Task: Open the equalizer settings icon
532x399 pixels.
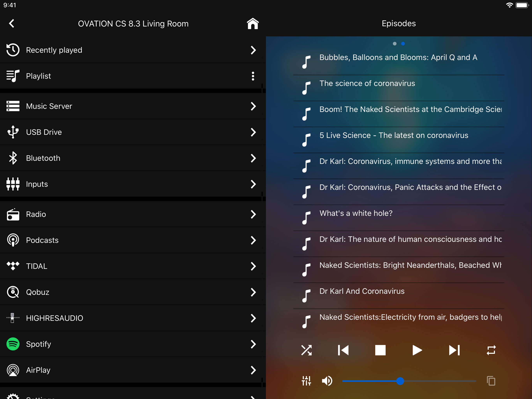Action: click(x=306, y=381)
